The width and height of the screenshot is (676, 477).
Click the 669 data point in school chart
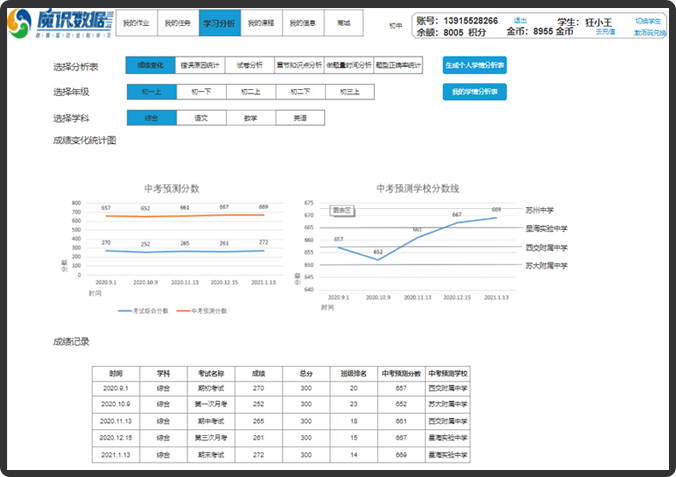[495, 217]
